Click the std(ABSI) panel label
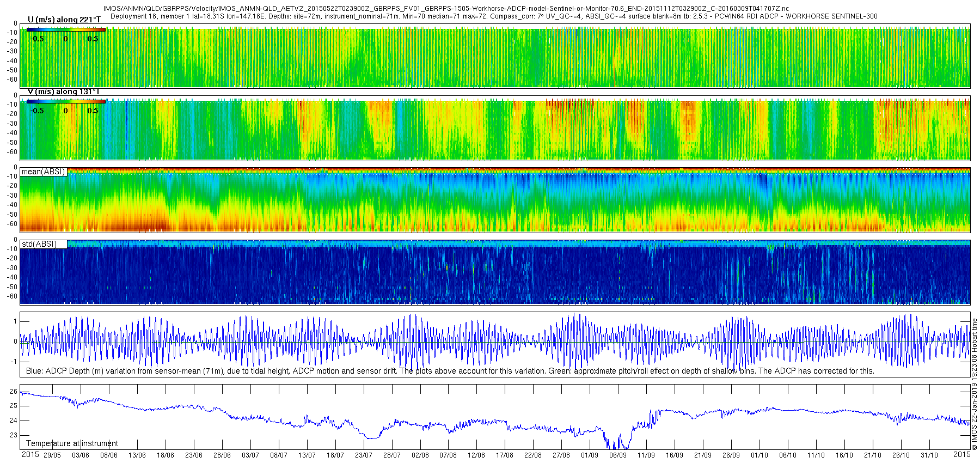This screenshot has height=463, width=980. (x=39, y=243)
